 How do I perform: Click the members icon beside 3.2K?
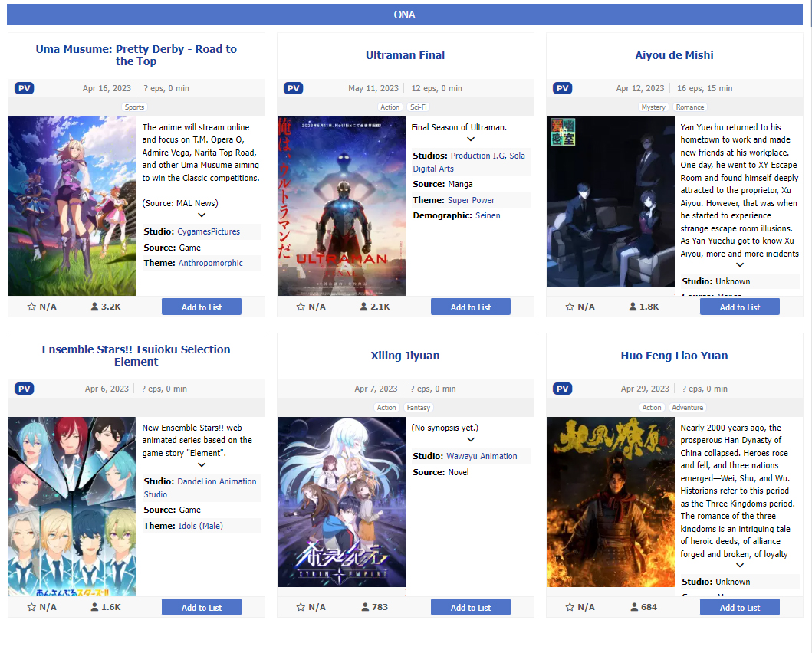click(94, 307)
